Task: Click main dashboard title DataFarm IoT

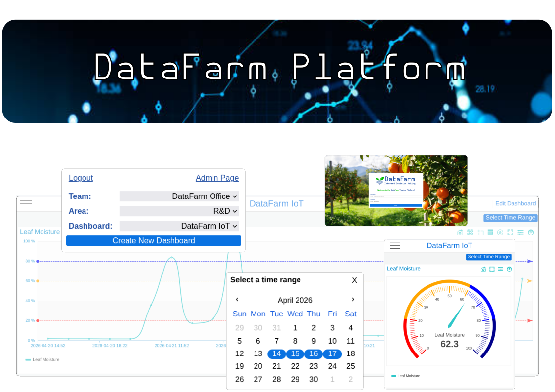Action: 276,203
